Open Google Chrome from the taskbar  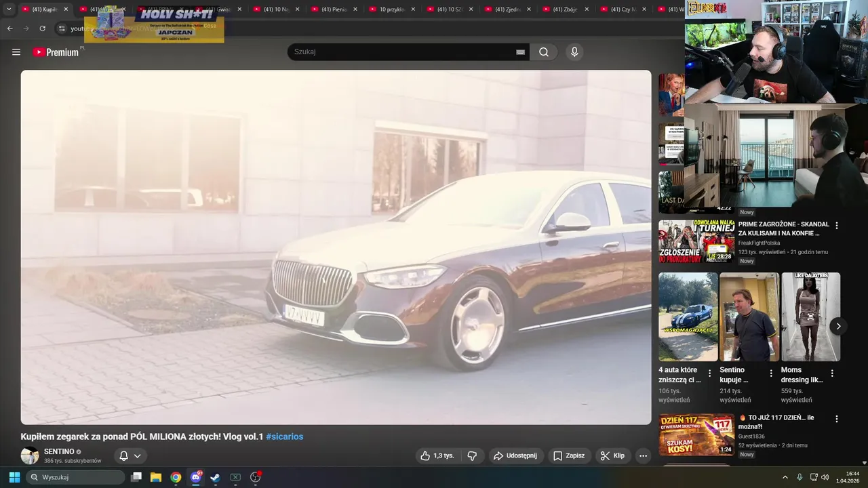click(176, 477)
